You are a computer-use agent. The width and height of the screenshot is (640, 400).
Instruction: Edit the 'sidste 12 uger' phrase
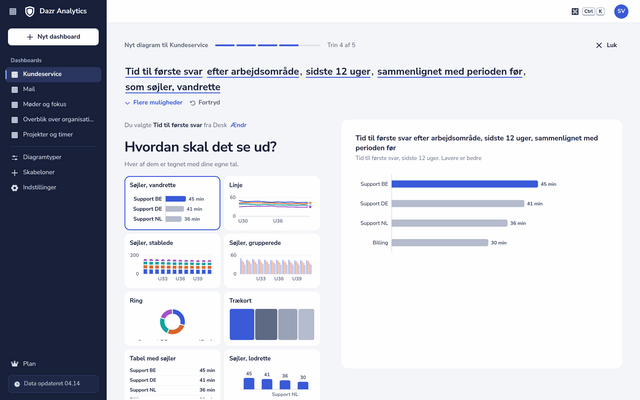(338, 72)
